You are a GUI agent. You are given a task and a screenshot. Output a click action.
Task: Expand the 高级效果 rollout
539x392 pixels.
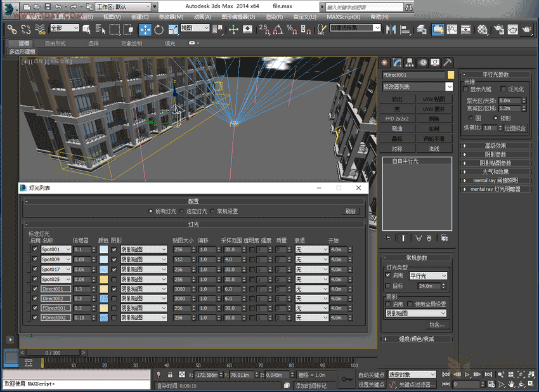495,145
